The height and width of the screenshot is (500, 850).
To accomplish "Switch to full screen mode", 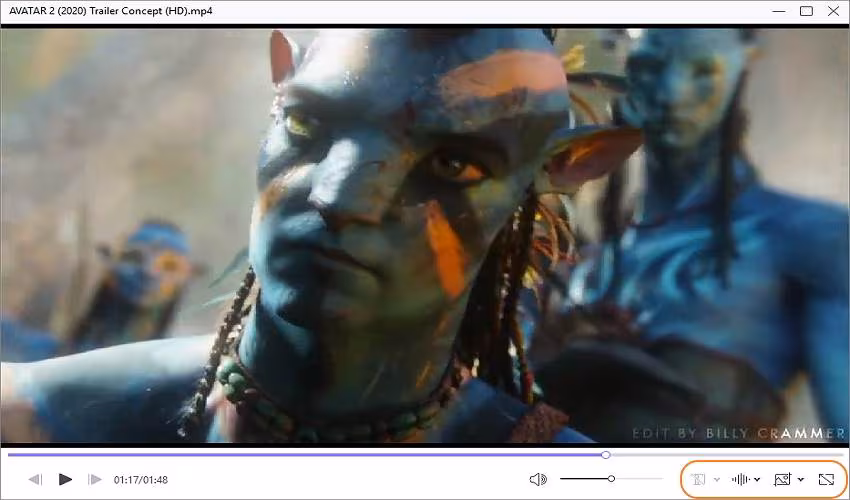I will pyautogui.click(x=826, y=479).
